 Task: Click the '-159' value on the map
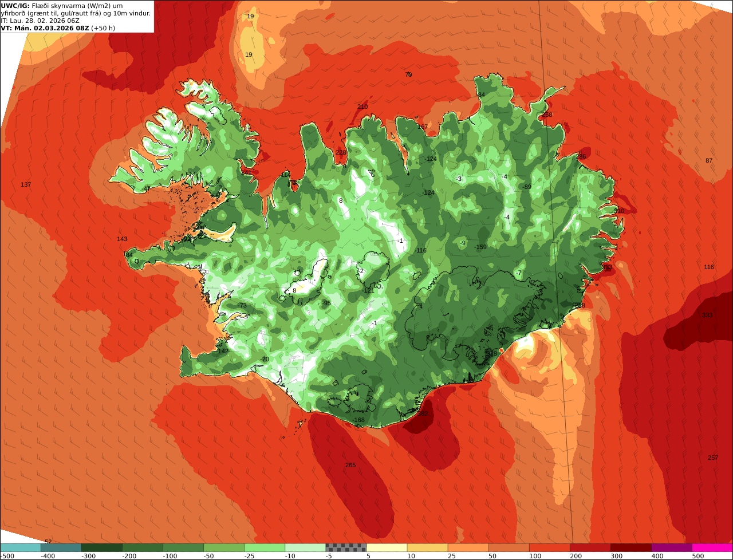(x=480, y=247)
